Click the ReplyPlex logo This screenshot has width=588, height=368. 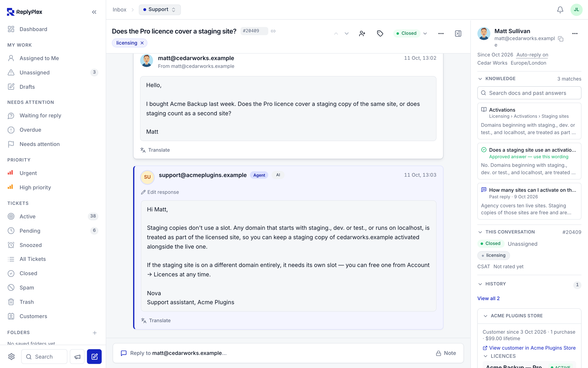(24, 12)
